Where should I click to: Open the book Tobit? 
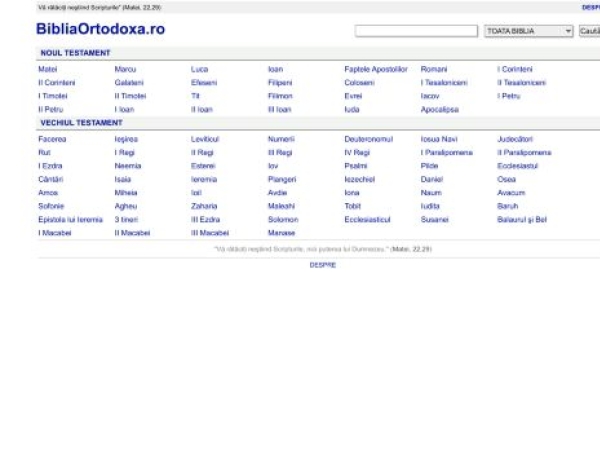pos(352,206)
